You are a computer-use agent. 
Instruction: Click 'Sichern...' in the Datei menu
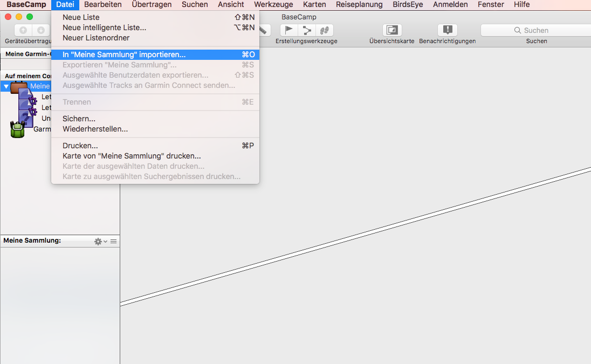(79, 119)
